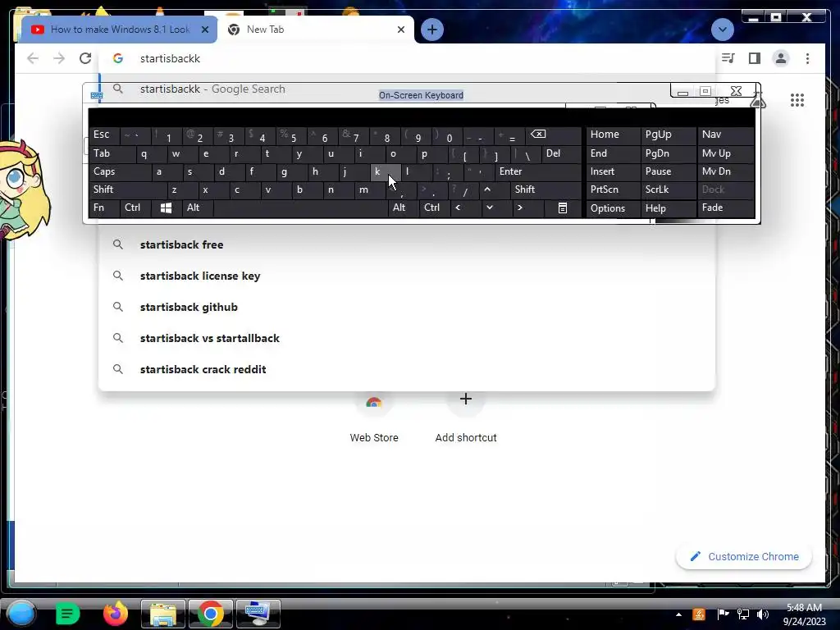Open green notes app on taskbar
The image size is (840, 630).
(x=67, y=614)
